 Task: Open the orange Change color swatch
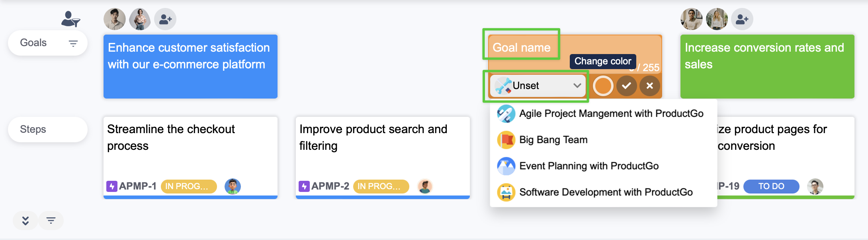603,86
